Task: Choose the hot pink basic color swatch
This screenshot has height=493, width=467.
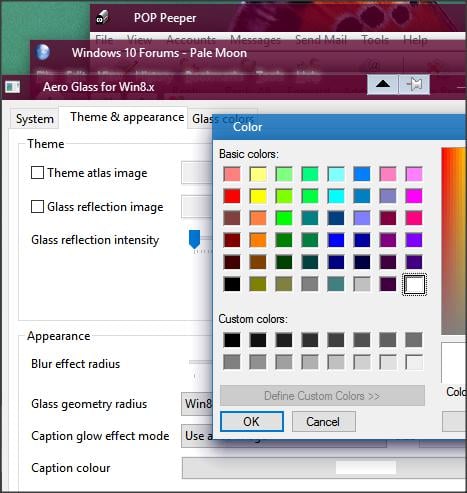Action: point(414,218)
